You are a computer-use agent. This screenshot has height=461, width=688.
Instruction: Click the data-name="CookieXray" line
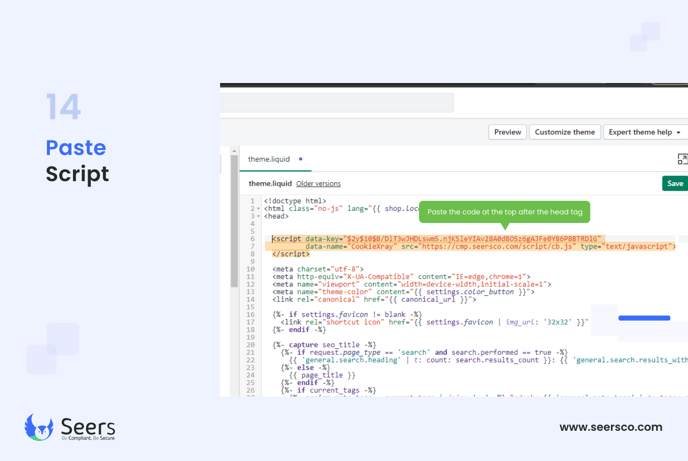pyautogui.click(x=490, y=247)
